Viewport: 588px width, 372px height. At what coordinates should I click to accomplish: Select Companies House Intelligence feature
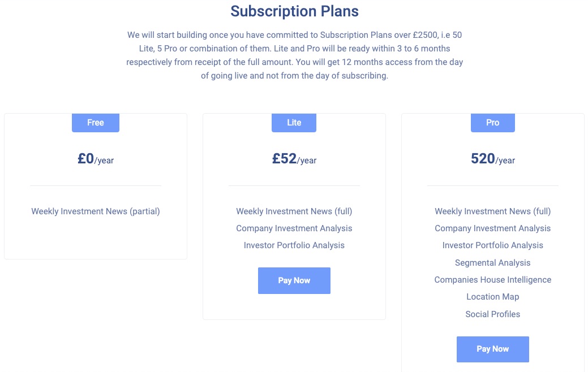[x=492, y=280]
